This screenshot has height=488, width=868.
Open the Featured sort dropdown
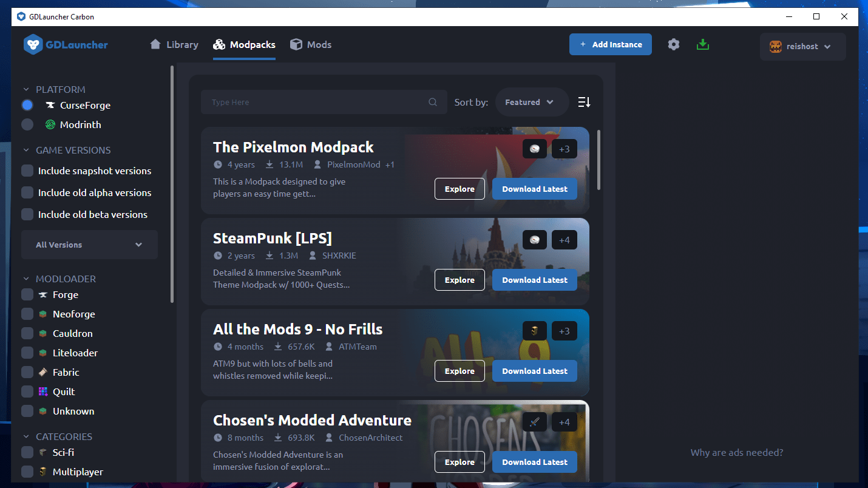pyautogui.click(x=531, y=102)
